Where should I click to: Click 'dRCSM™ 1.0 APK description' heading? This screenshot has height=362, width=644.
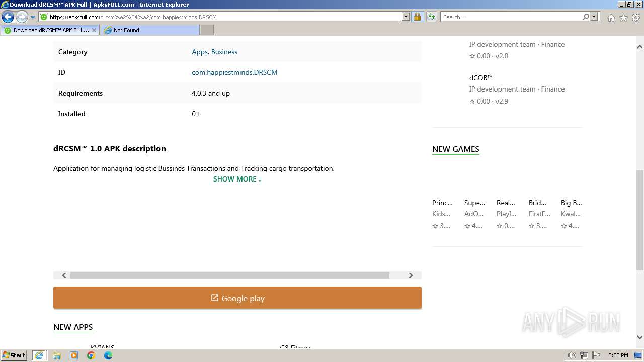tap(110, 148)
